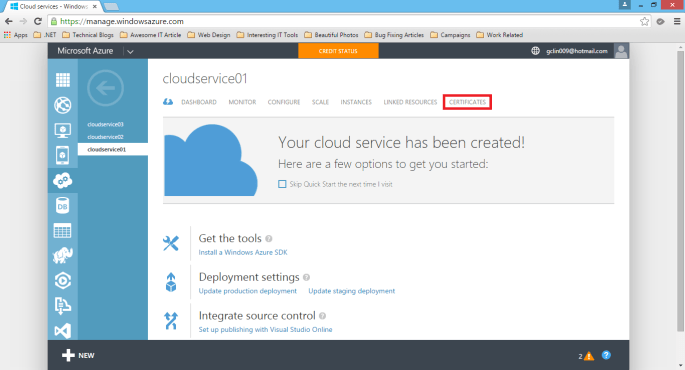Click help icon next to Get the tools

pos(269,239)
